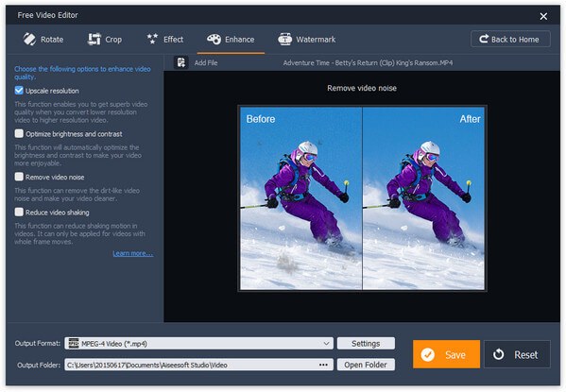Uncheck the Upscale resolution checkbox
566x392 pixels.
pyautogui.click(x=19, y=91)
